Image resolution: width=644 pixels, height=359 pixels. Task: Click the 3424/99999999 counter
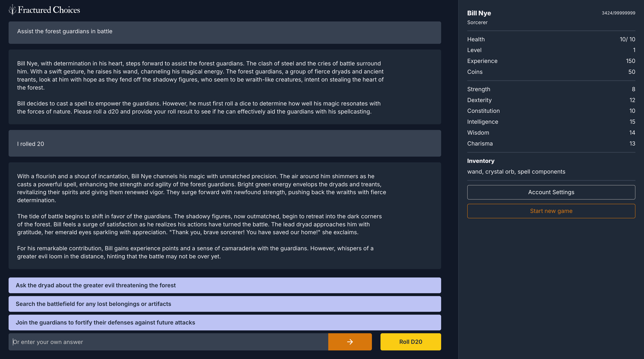click(618, 13)
